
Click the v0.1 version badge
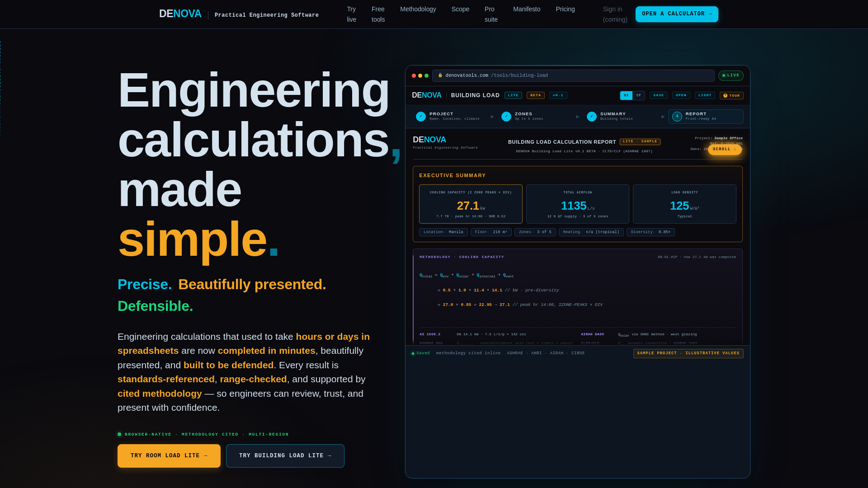(x=558, y=95)
